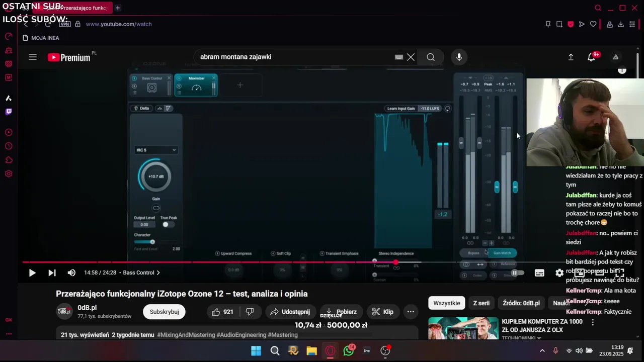Image resolution: width=644 pixels, height=362 pixels.
Task: Toggle the Delta button in Ozone
Action: 141,108
